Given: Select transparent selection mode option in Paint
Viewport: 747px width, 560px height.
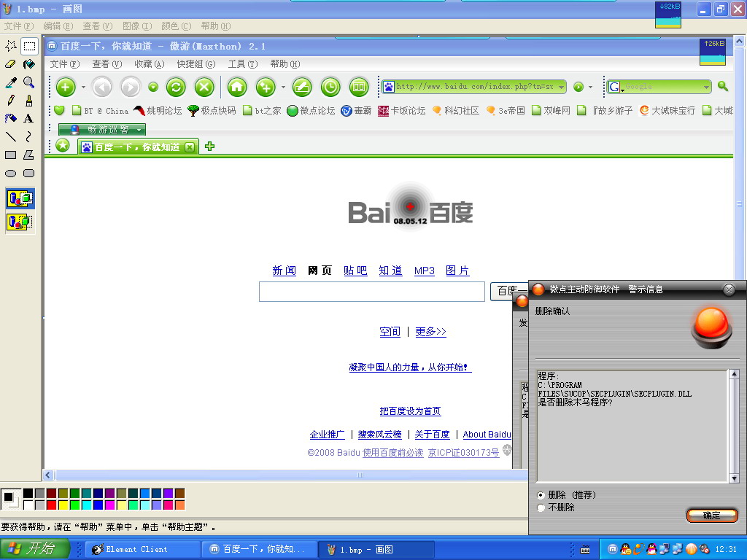Looking at the screenshot, I should (20, 222).
